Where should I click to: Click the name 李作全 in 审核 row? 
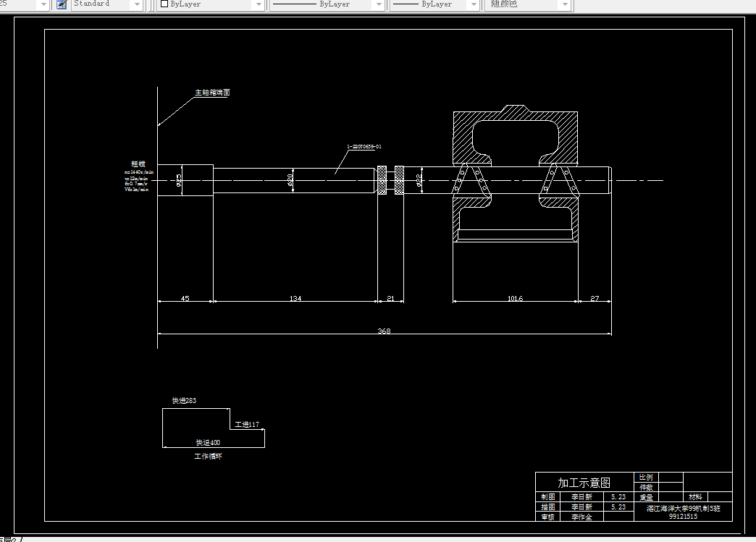click(x=581, y=517)
